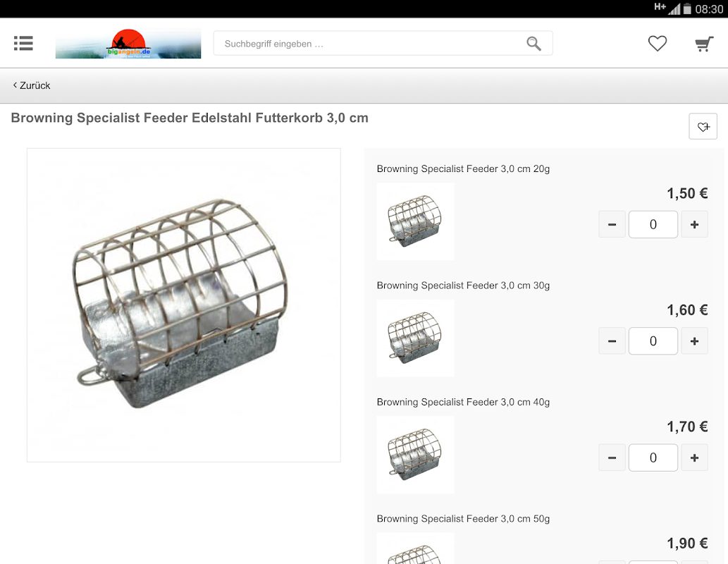Increase quantity for the 30g feeder
This screenshot has width=728, height=564.
694,341
